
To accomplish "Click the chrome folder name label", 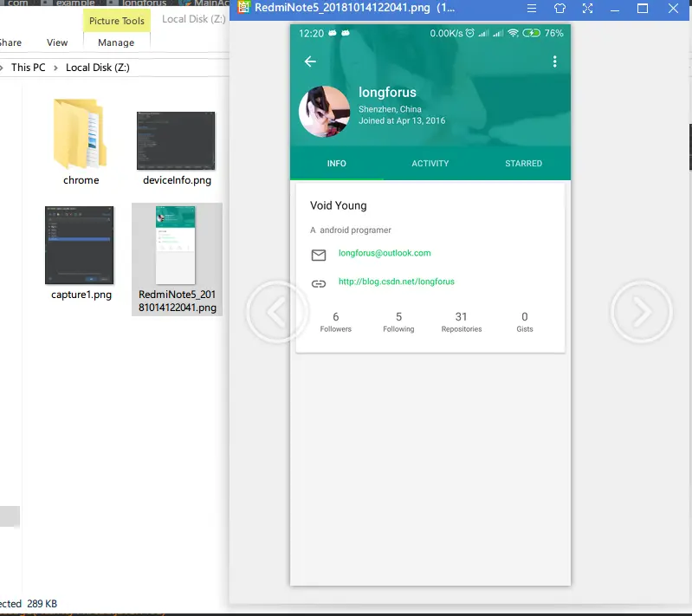I will (81, 180).
